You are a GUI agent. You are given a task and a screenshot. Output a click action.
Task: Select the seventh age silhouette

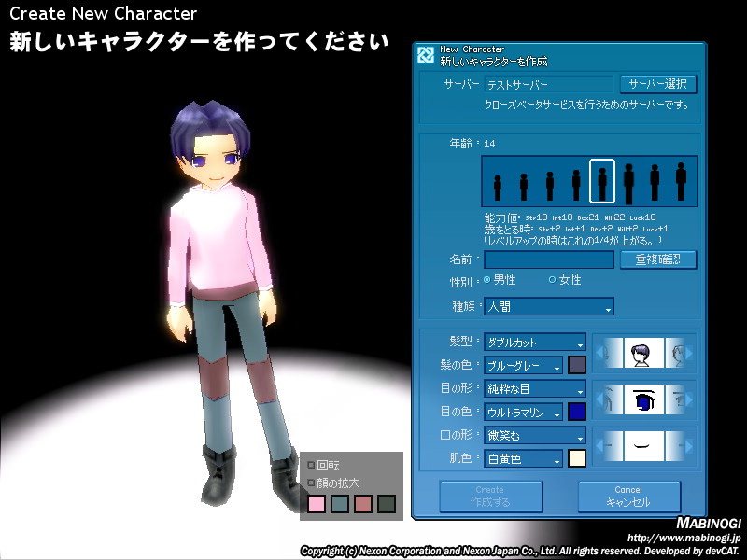click(x=655, y=182)
